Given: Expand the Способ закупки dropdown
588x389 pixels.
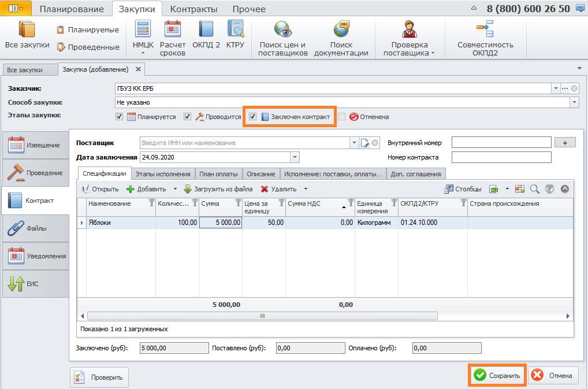Looking at the screenshot, I should 574,102.
